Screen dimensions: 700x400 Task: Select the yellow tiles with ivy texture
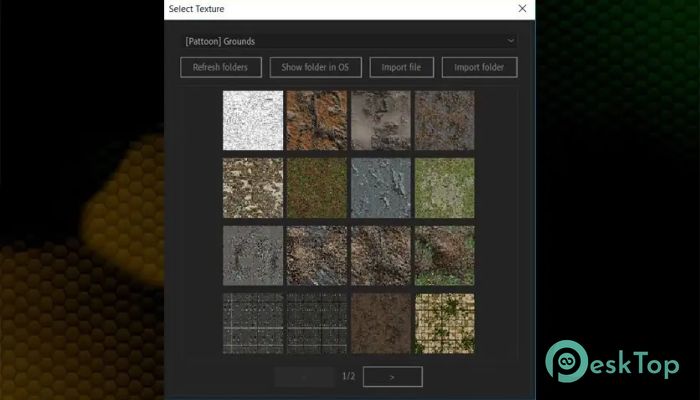tap(445, 323)
